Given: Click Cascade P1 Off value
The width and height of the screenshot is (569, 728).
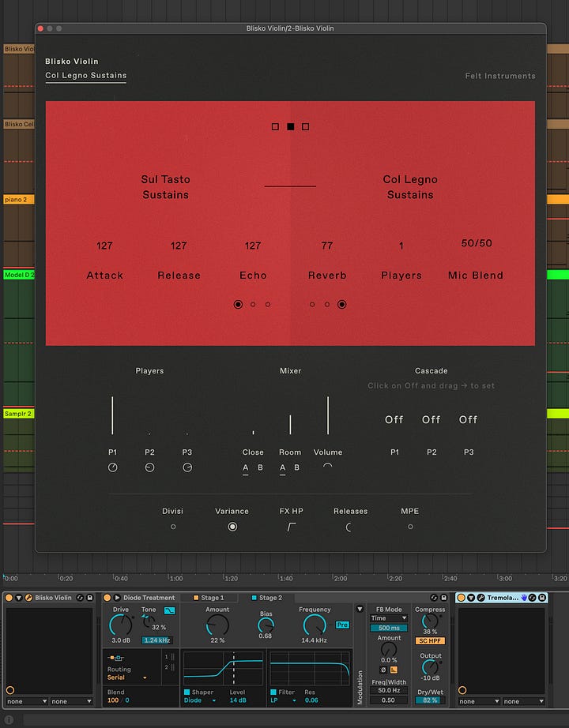Looking at the screenshot, I should 394,420.
